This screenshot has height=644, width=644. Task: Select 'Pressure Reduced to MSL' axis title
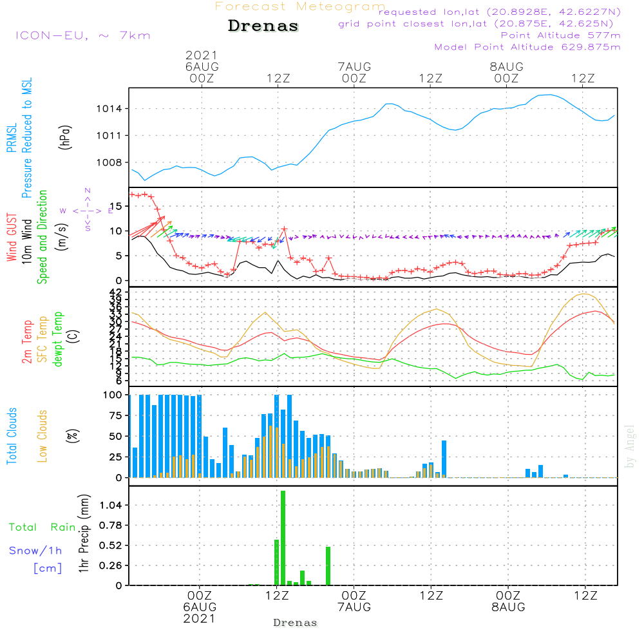click(x=26, y=138)
